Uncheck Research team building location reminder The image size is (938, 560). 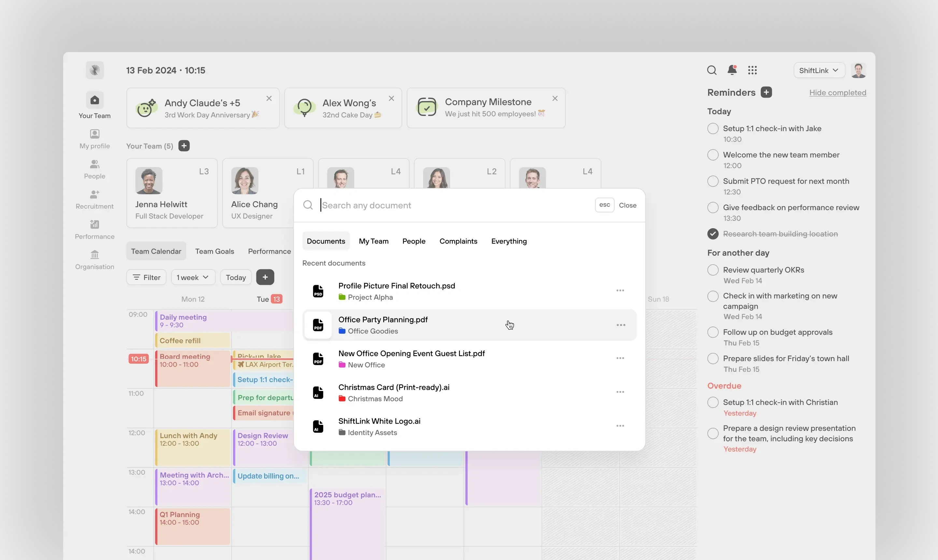pos(713,234)
